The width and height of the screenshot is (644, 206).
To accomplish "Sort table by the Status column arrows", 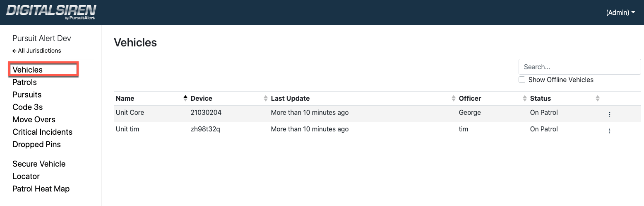I will pyautogui.click(x=597, y=98).
